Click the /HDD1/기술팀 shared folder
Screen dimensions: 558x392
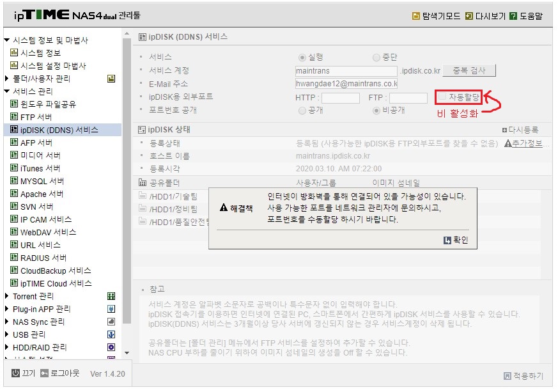(x=168, y=196)
